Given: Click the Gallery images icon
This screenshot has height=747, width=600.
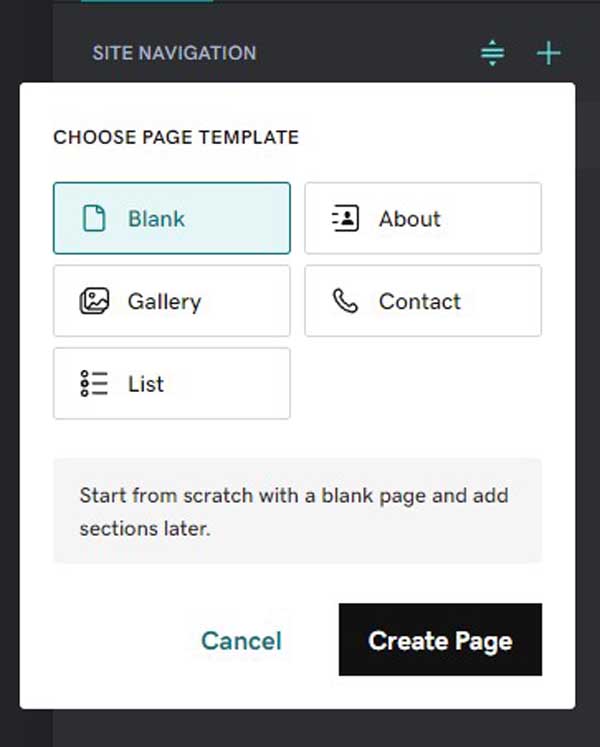Looking at the screenshot, I should click(94, 301).
